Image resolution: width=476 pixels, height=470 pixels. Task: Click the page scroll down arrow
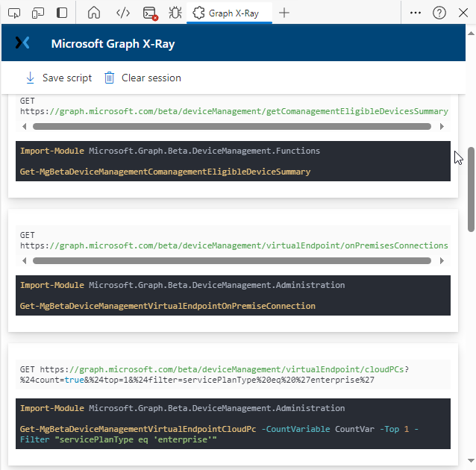(471, 460)
